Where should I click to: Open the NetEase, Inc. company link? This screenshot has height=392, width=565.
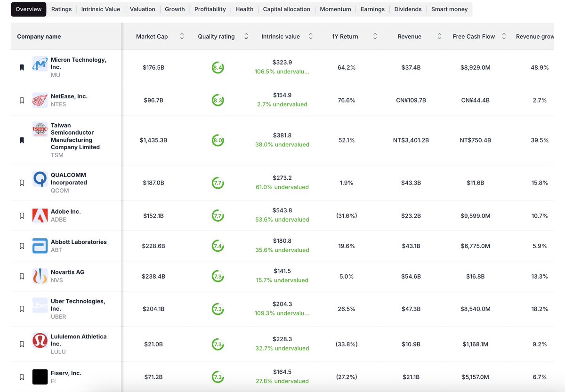(69, 96)
